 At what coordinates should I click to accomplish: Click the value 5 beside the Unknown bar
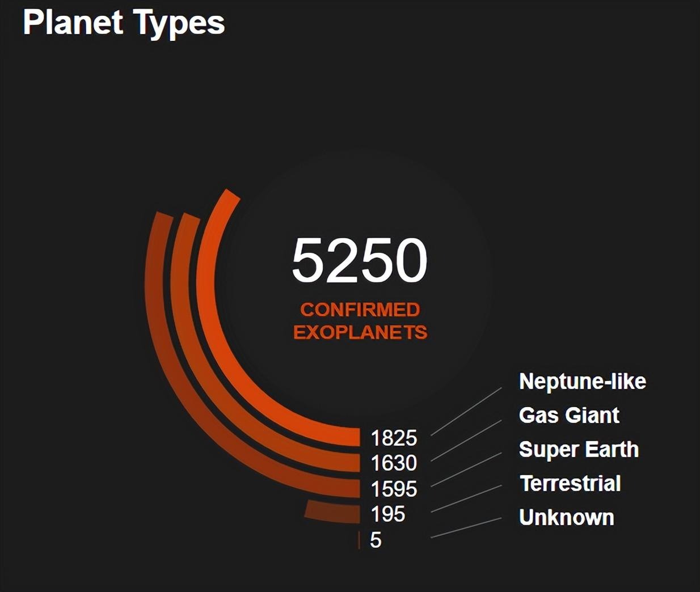(x=376, y=540)
